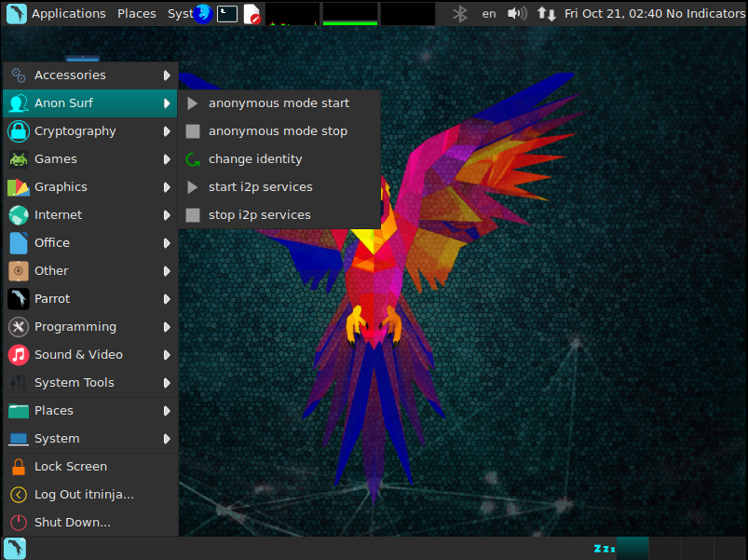Click the Accessories gears icon
Viewport: 748px width, 560px height.
(x=19, y=75)
